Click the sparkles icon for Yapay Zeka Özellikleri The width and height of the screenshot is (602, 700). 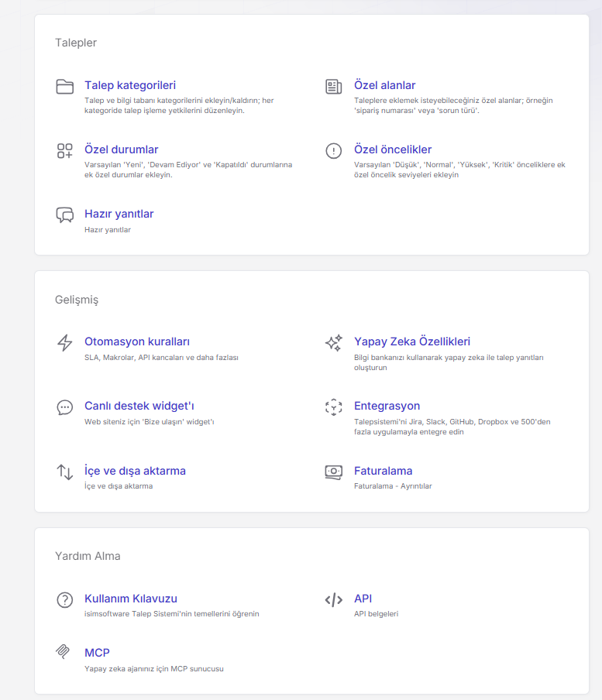334,343
